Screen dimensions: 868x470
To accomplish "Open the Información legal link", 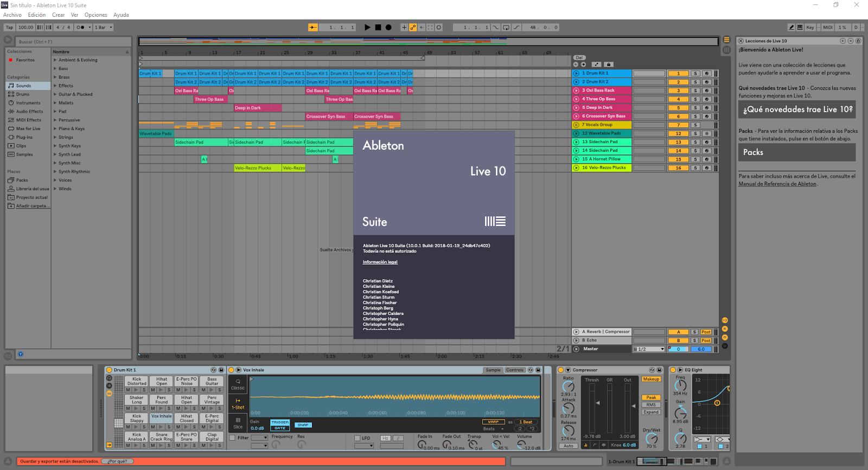I will (x=380, y=262).
